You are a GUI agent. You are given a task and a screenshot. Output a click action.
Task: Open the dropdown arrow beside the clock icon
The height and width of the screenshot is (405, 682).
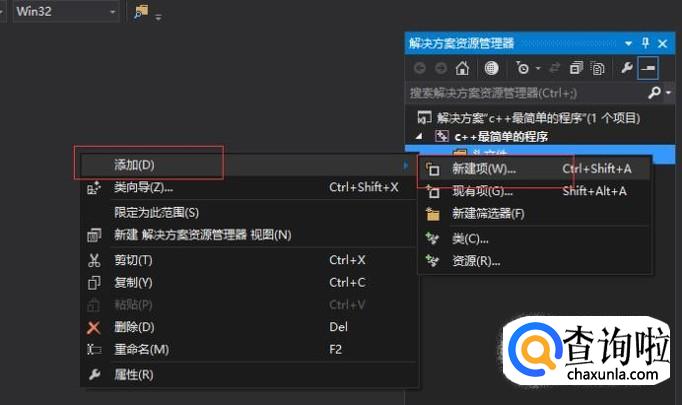click(x=538, y=68)
